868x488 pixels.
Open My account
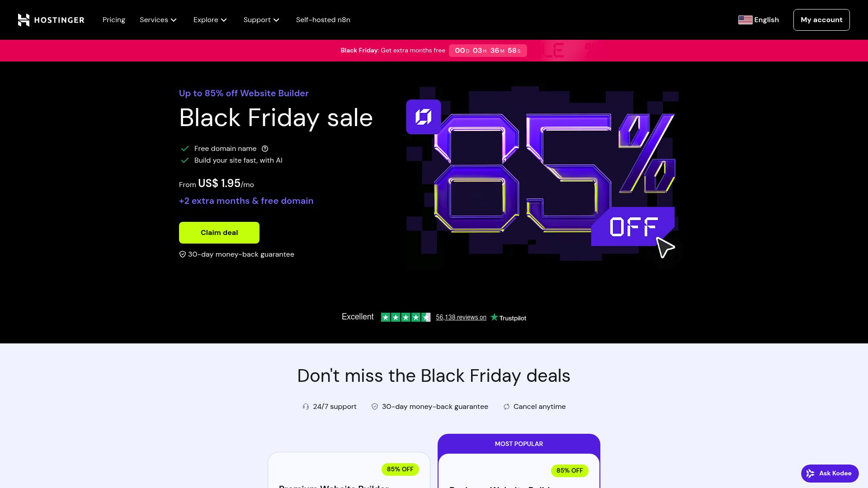(821, 20)
